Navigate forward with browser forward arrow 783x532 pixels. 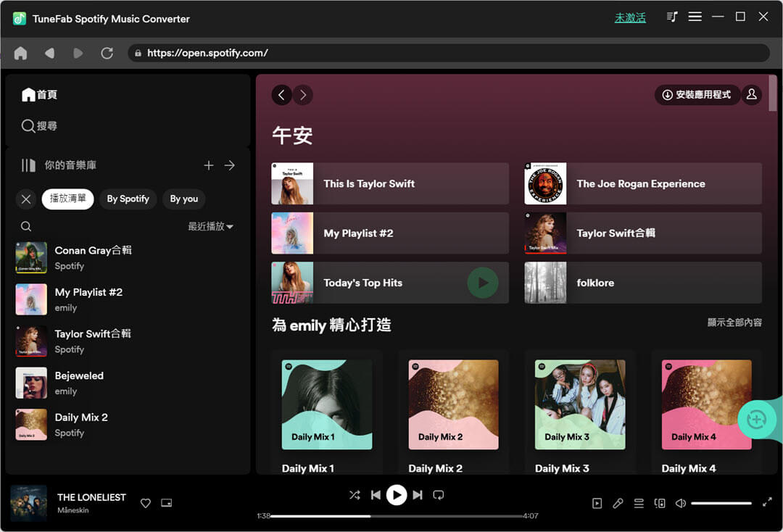(x=78, y=53)
